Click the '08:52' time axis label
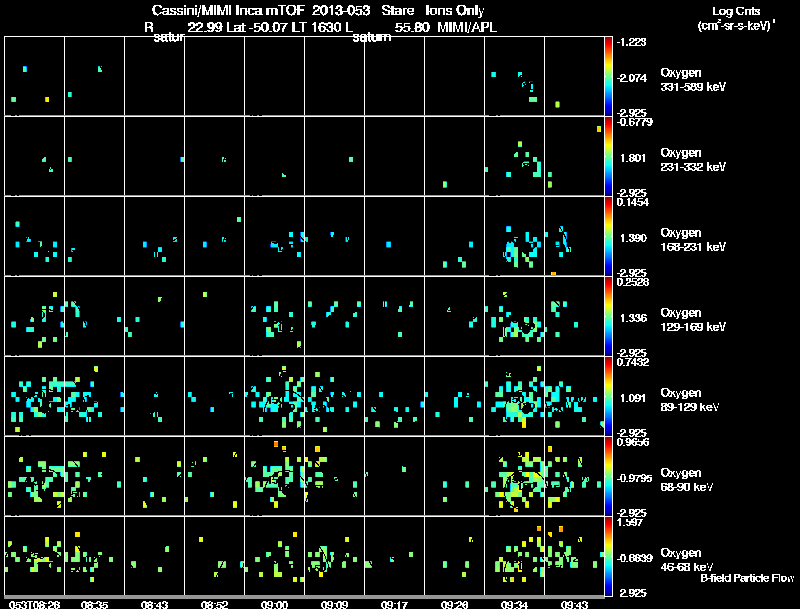The image size is (800, 609). pos(214,605)
